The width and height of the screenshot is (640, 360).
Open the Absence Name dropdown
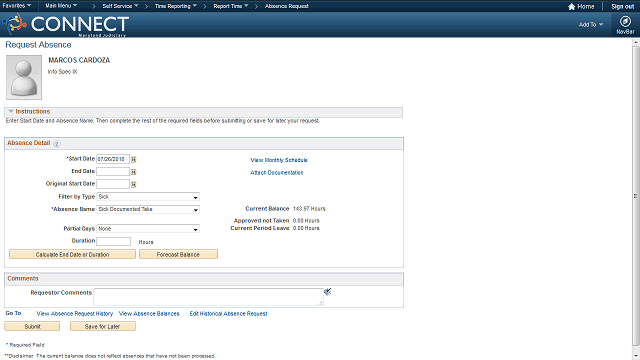pos(148,209)
